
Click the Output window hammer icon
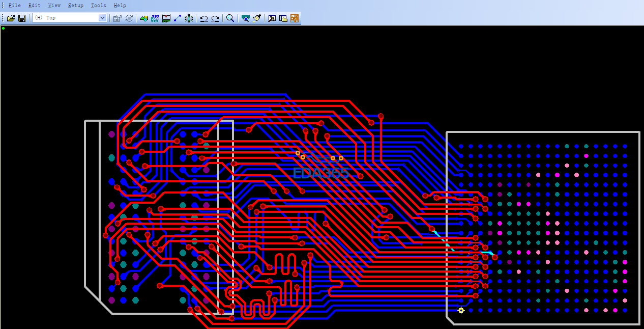[x=272, y=18]
